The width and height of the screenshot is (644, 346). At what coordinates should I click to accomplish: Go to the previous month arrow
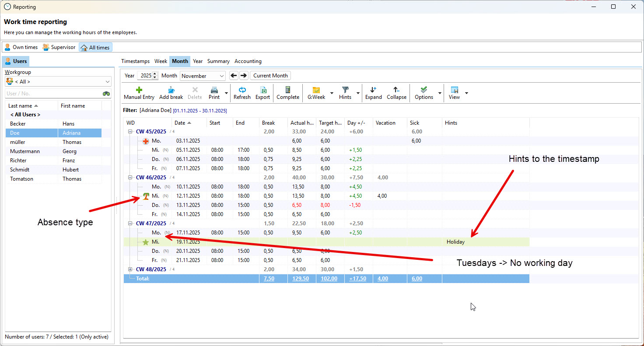234,76
